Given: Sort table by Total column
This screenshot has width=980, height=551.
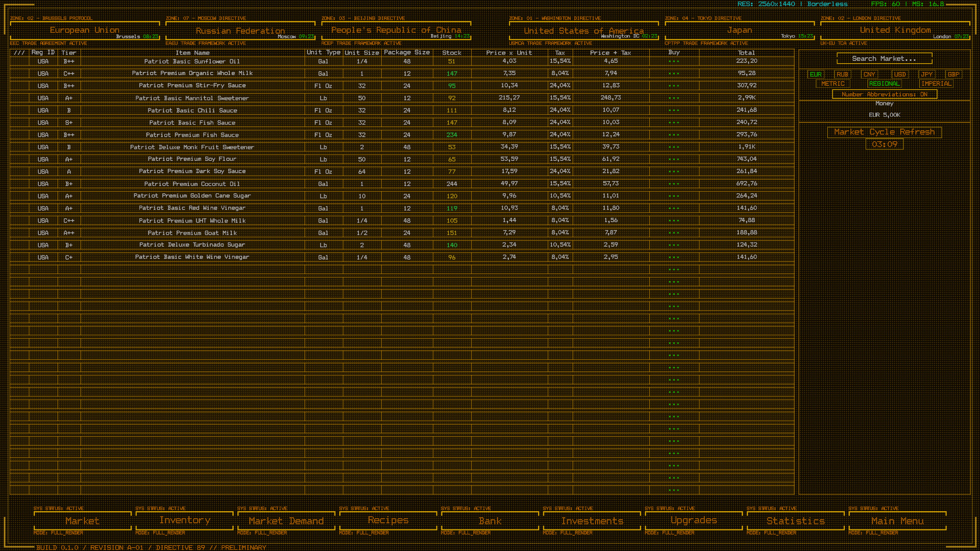Looking at the screenshot, I should pyautogui.click(x=746, y=53).
